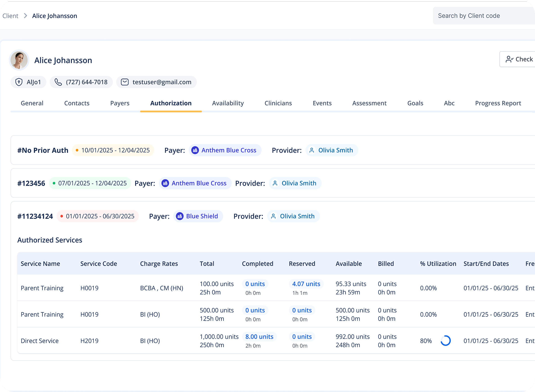Open the Assessment tab
Screen dimensions: 535x392
pos(369,103)
